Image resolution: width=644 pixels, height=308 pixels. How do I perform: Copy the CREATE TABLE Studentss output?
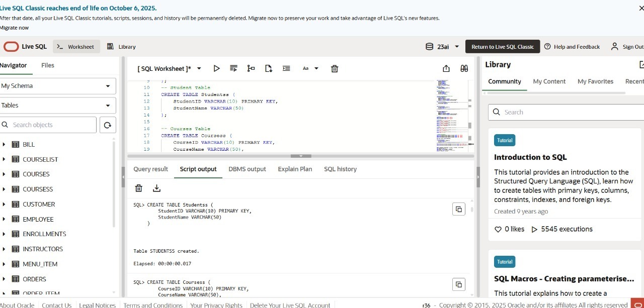pos(458,209)
